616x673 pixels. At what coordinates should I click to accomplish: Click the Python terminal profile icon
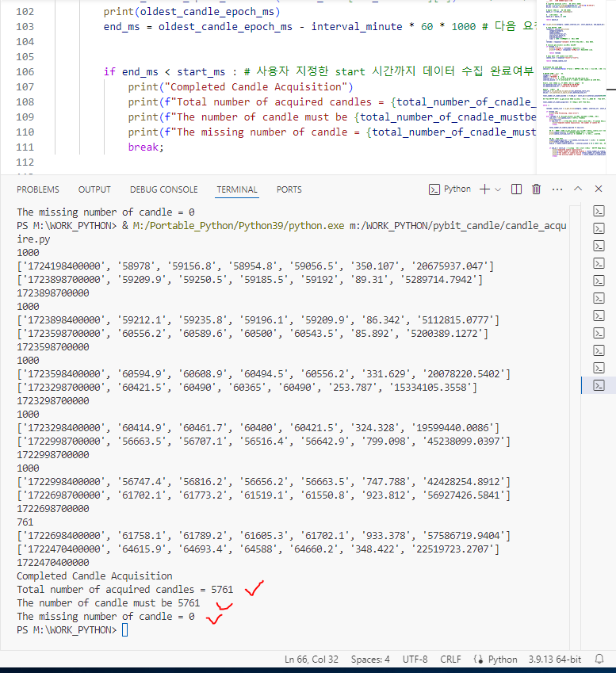pos(434,189)
